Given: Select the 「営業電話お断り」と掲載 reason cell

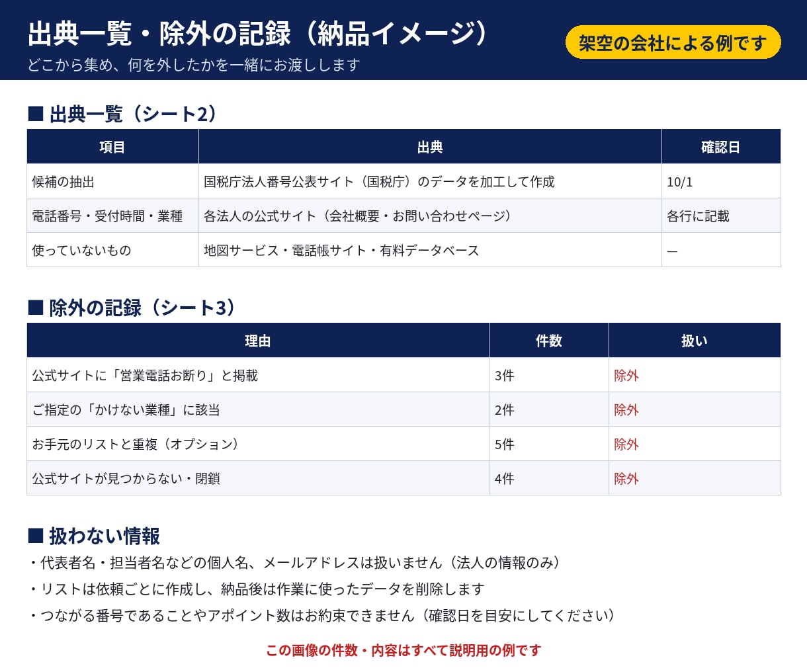Looking at the screenshot, I should click(x=258, y=375).
